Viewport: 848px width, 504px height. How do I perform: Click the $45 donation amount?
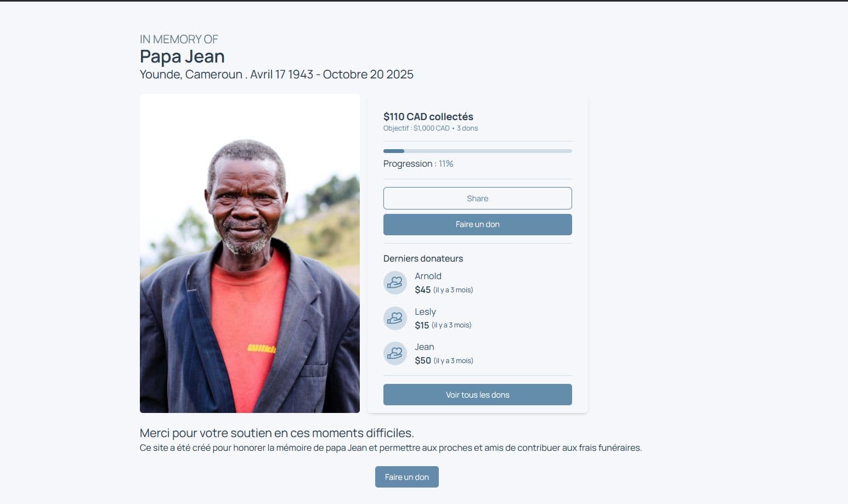click(x=422, y=290)
